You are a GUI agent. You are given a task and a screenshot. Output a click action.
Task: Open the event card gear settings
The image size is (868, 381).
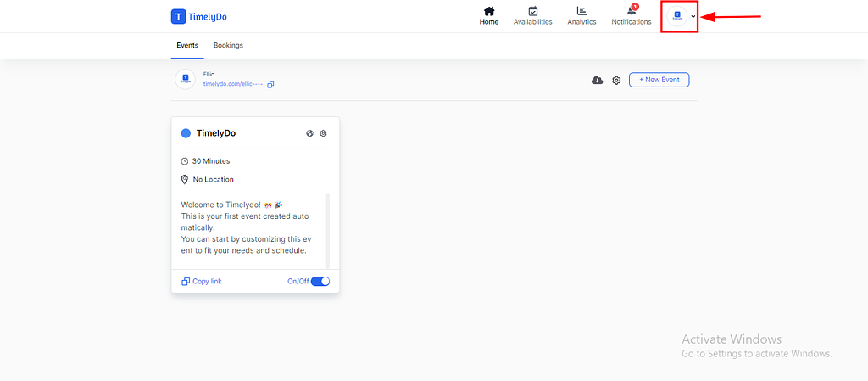coord(323,133)
